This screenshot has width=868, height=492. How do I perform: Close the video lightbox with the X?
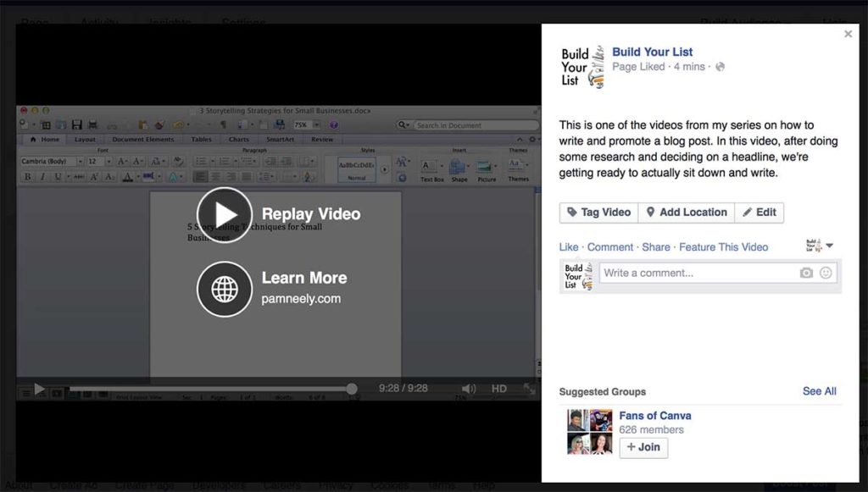click(x=848, y=34)
